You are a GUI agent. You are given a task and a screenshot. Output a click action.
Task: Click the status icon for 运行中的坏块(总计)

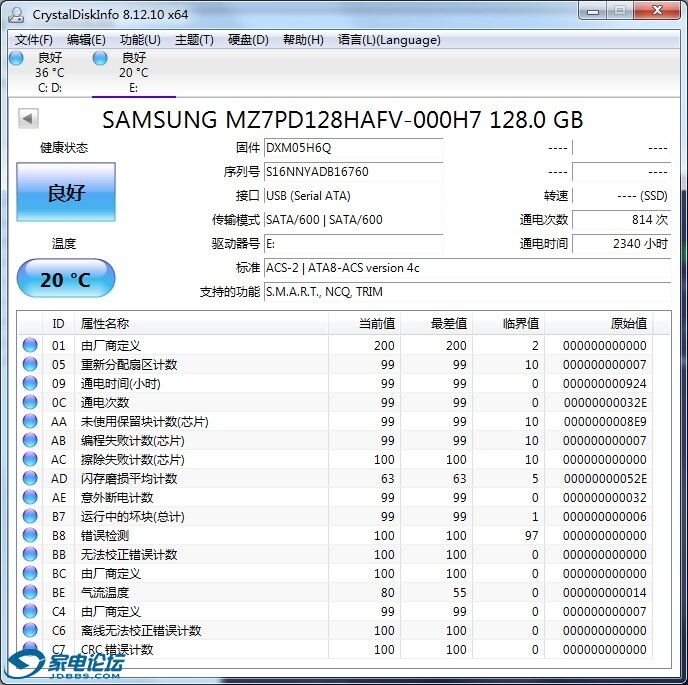pos(30,516)
